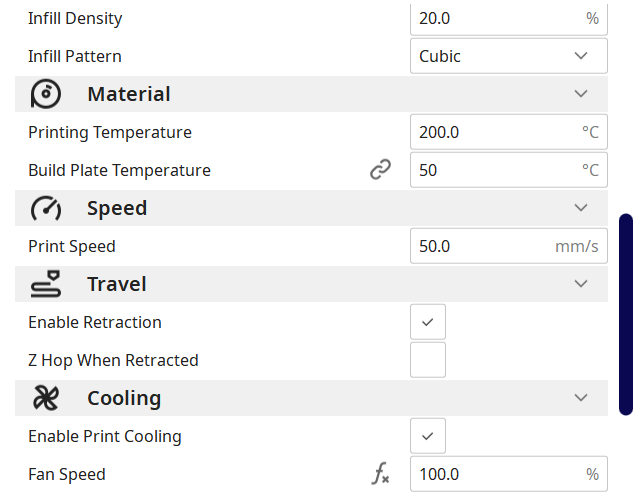The height and width of the screenshot is (493, 640).
Task: Click the settings panel vertical scrollbar
Action: 626,313
